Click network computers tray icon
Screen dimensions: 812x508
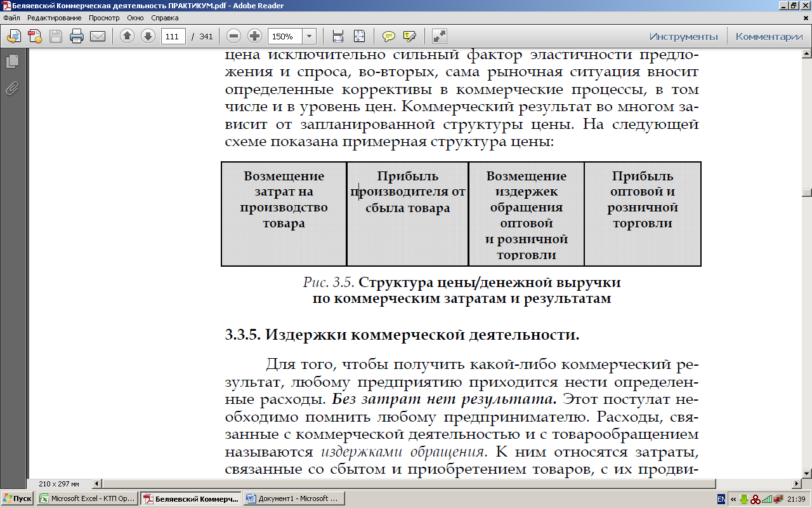pyautogui.click(x=778, y=499)
